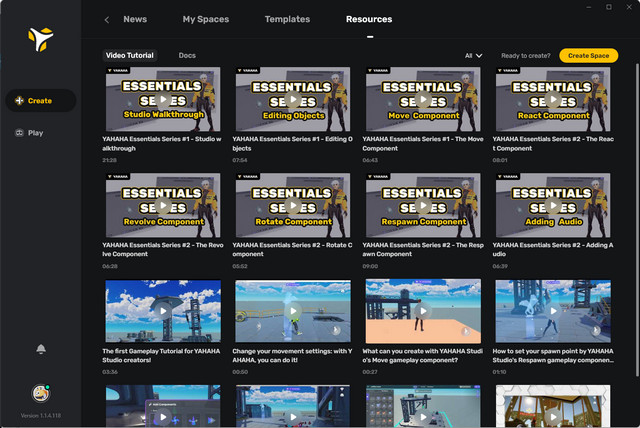Play the Revolve Component video
This screenshot has height=428, width=640.
click(x=163, y=205)
